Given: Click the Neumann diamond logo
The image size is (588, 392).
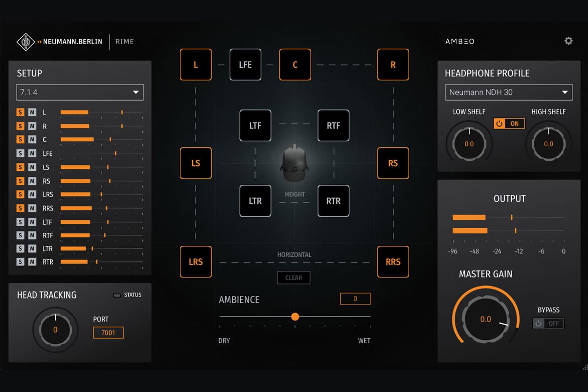Looking at the screenshot, I should pos(25,42).
